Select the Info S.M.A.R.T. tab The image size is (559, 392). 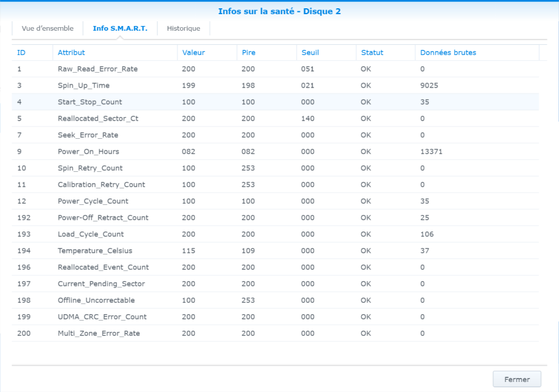[120, 28]
